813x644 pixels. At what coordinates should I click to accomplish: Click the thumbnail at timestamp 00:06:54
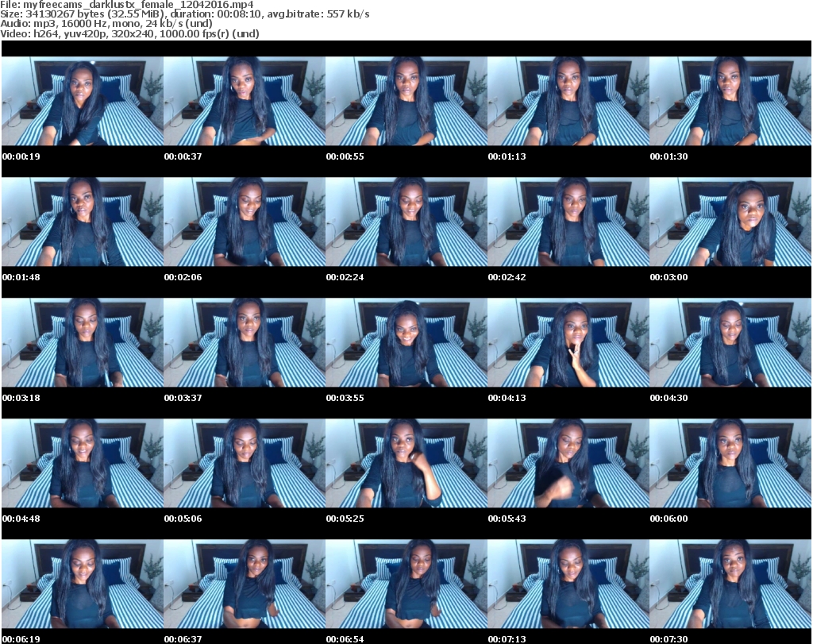pos(406,584)
